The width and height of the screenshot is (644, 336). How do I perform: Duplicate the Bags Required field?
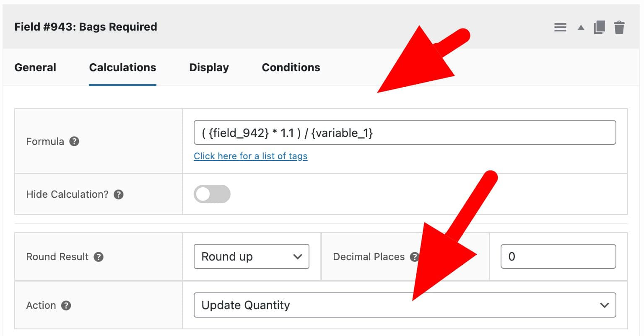point(600,26)
